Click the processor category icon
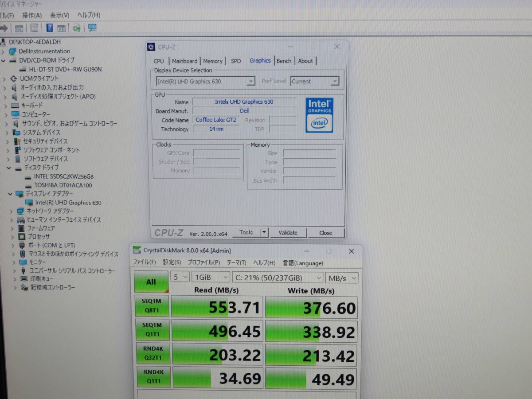This screenshot has height=399, width=532. pos(21,236)
